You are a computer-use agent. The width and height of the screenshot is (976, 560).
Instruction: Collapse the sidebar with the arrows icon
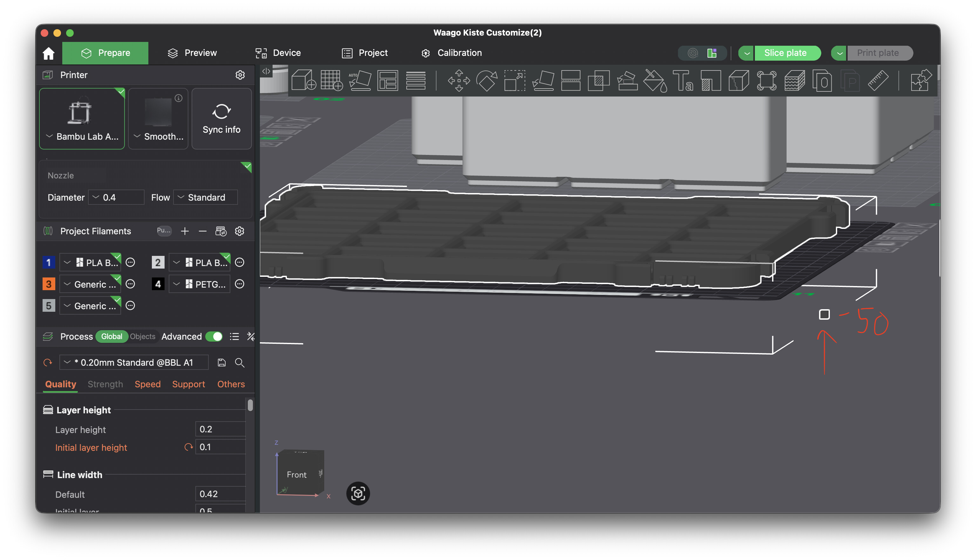coord(266,71)
